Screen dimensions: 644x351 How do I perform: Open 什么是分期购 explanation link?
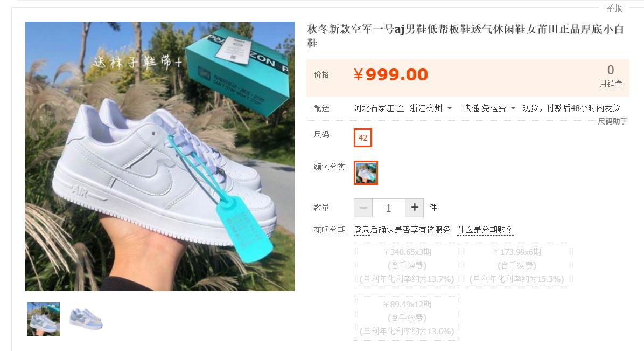[x=485, y=230]
